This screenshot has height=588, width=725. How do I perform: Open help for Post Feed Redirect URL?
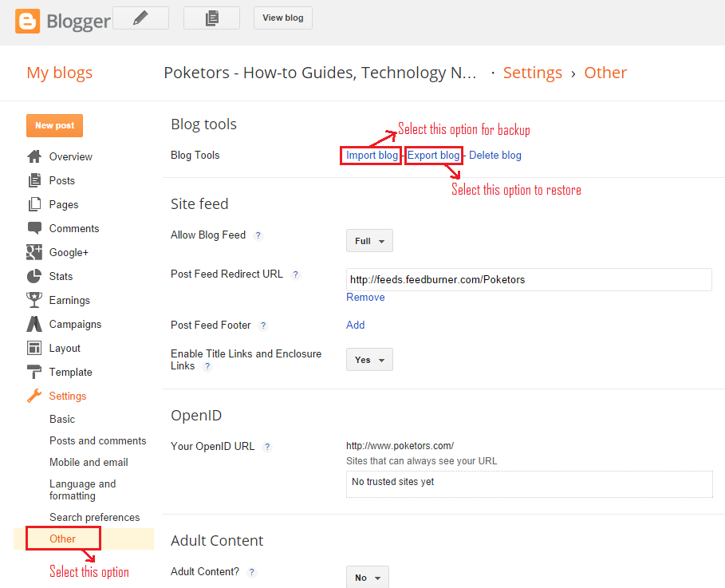(x=295, y=274)
